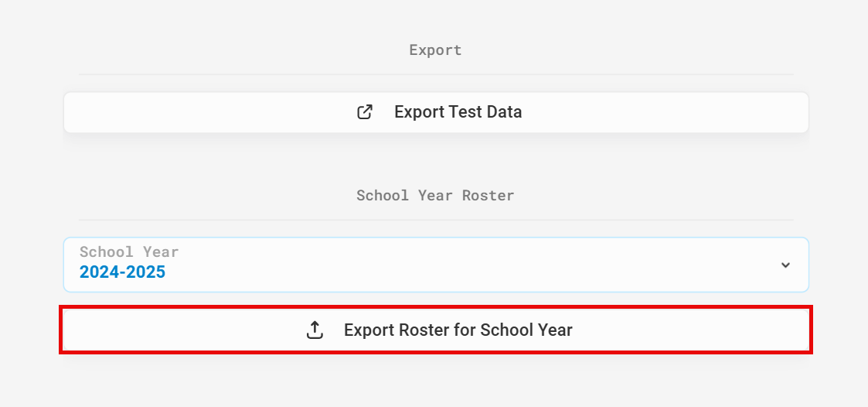
Task: Click the external-link icon beside Export Test Data
Action: click(x=365, y=112)
